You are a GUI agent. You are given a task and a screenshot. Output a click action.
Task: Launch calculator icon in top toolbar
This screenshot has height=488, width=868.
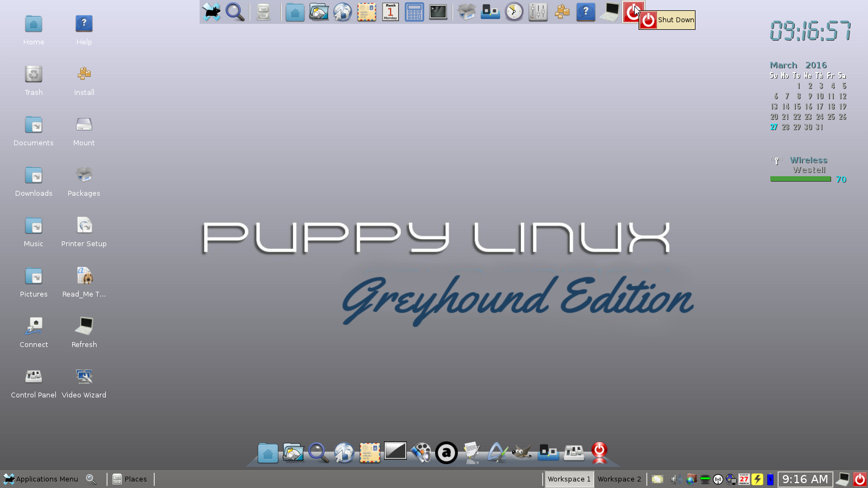coord(414,12)
